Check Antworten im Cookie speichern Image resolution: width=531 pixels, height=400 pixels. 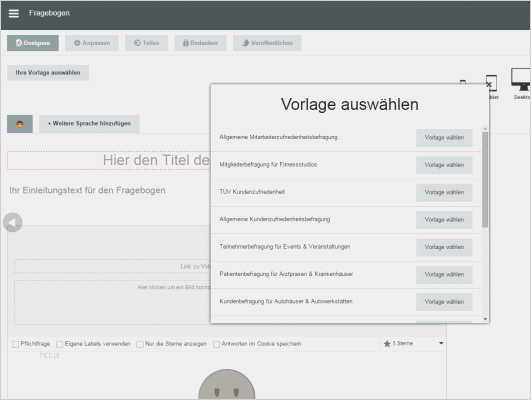coord(216,344)
